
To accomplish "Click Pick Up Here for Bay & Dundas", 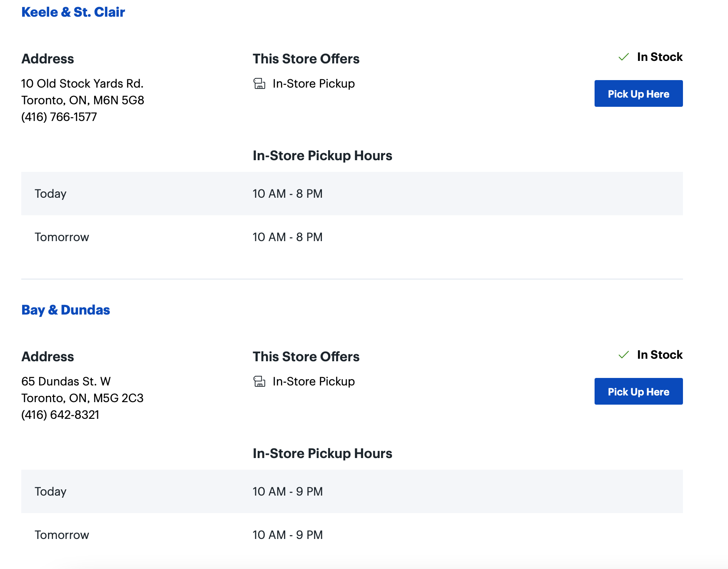I will pos(638,392).
